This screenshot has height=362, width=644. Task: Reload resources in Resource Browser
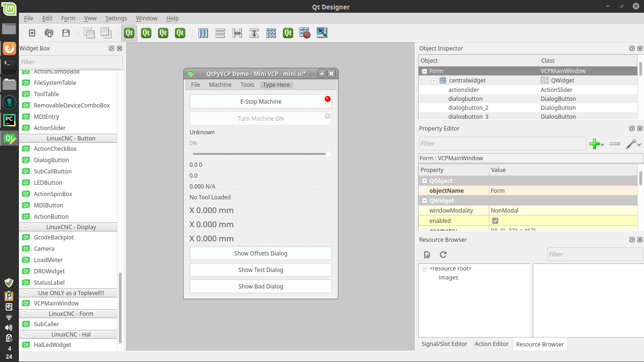443,255
